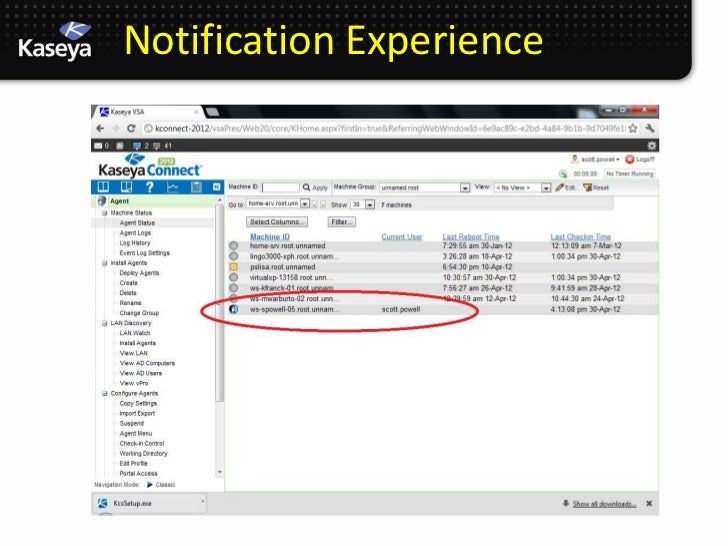
Task: Click the Logoff link
Action: coord(645,159)
